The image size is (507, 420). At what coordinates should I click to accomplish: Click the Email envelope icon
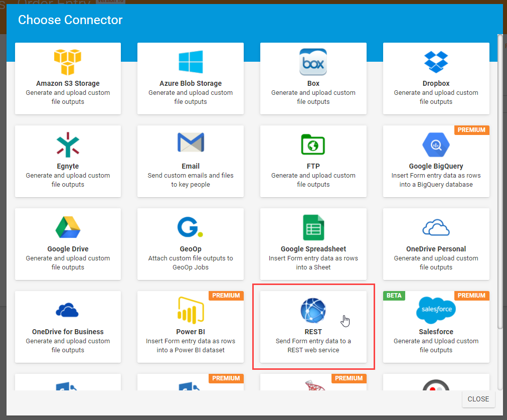(191, 143)
